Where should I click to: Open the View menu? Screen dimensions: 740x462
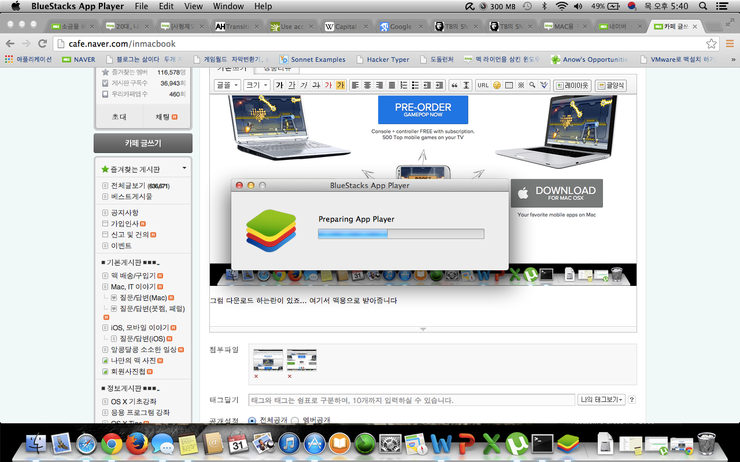point(193,6)
